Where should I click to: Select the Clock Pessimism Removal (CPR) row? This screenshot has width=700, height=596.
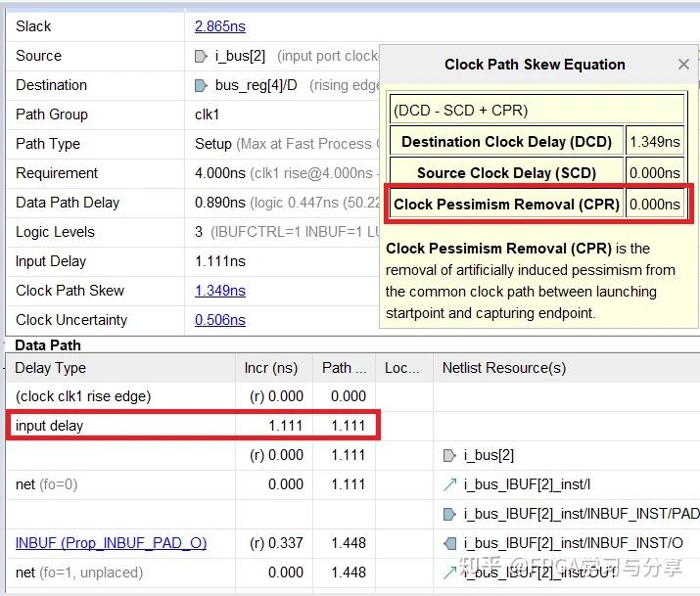pos(507,205)
